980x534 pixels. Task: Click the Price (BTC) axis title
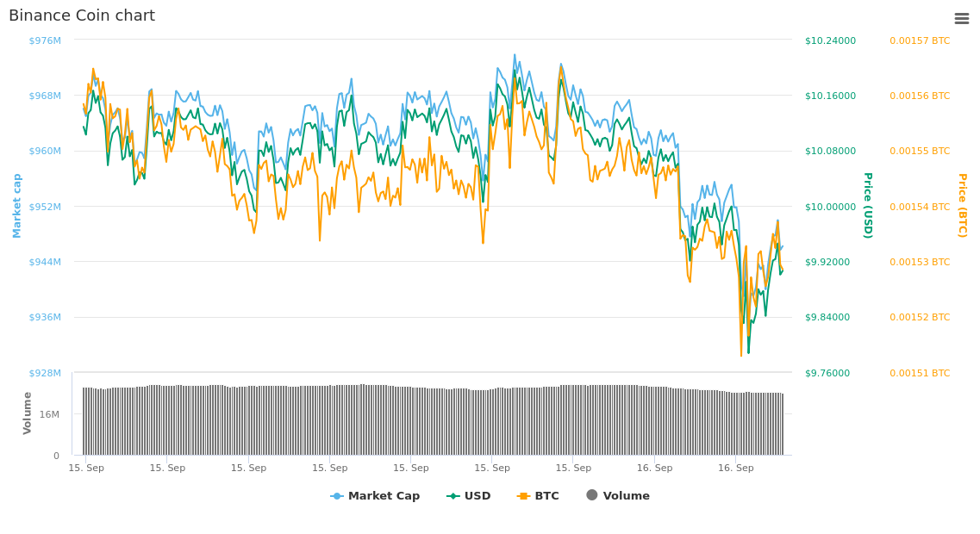tap(963, 206)
